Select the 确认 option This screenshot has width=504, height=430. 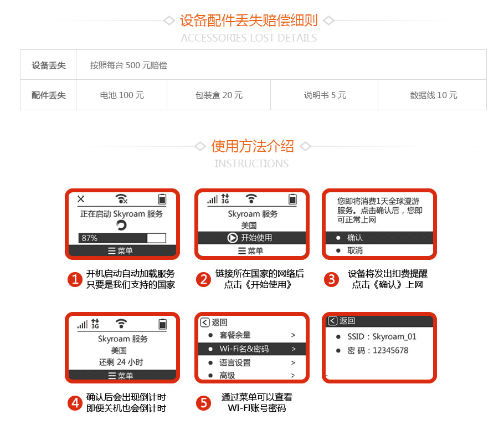click(x=379, y=238)
